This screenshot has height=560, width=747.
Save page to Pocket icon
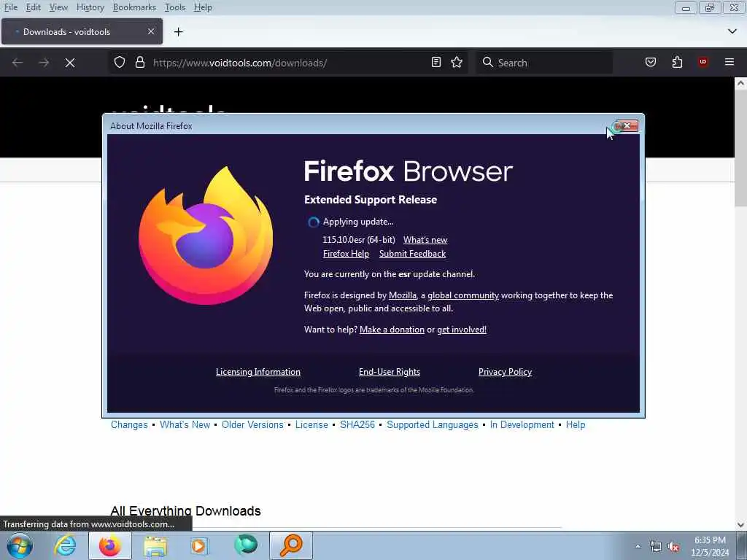pos(651,62)
